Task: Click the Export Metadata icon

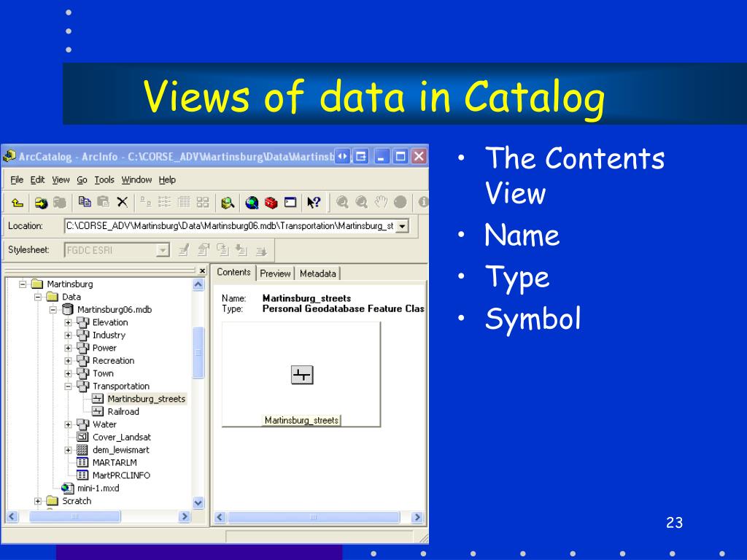Action: 261,250
